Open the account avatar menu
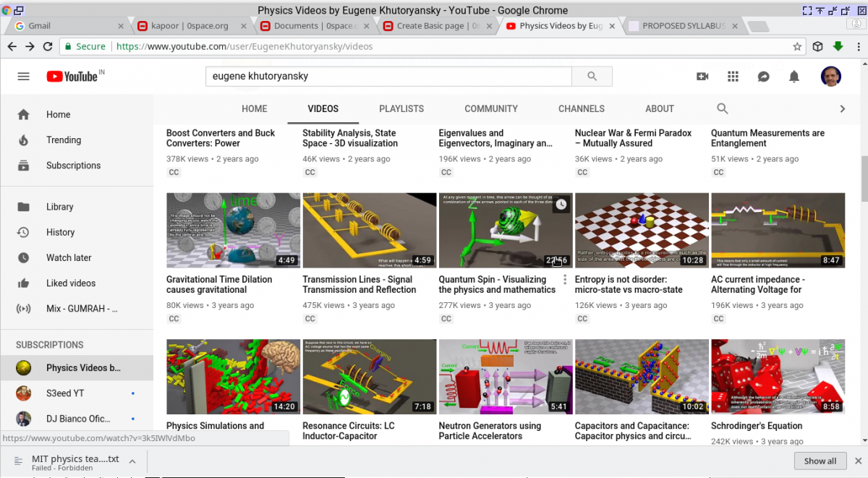Viewport: 868px width, 478px height. pyautogui.click(x=830, y=76)
